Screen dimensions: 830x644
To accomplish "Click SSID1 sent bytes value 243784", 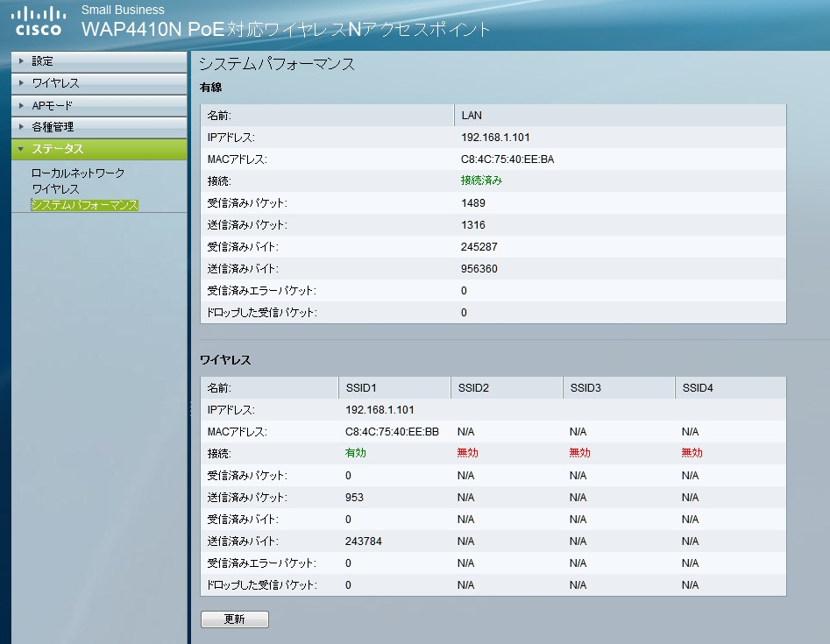I will coord(363,541).
